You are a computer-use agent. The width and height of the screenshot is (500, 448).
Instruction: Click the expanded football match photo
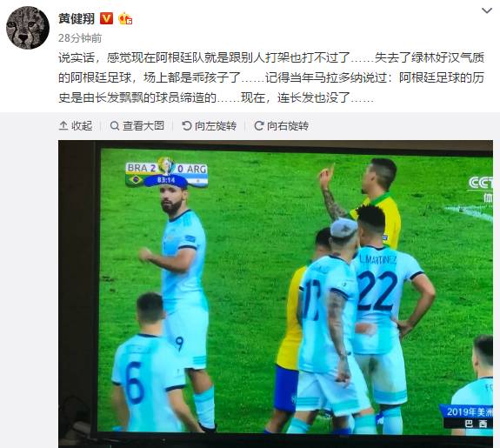[x=276, y=294]
